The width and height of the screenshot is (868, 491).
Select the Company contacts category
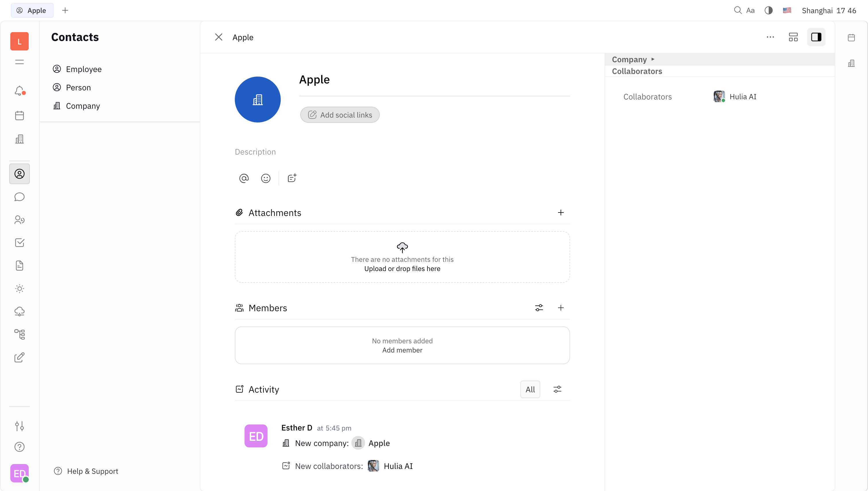coord(83,106)
